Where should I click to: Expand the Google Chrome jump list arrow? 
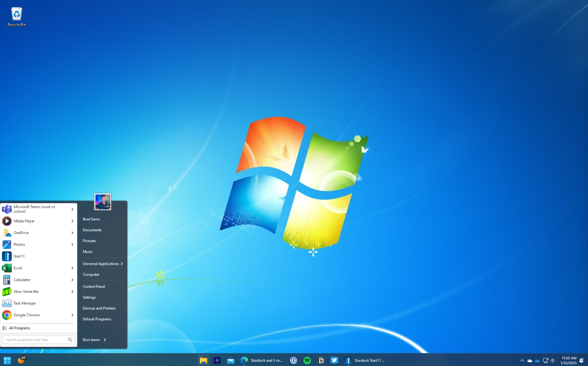coord(72,315)
